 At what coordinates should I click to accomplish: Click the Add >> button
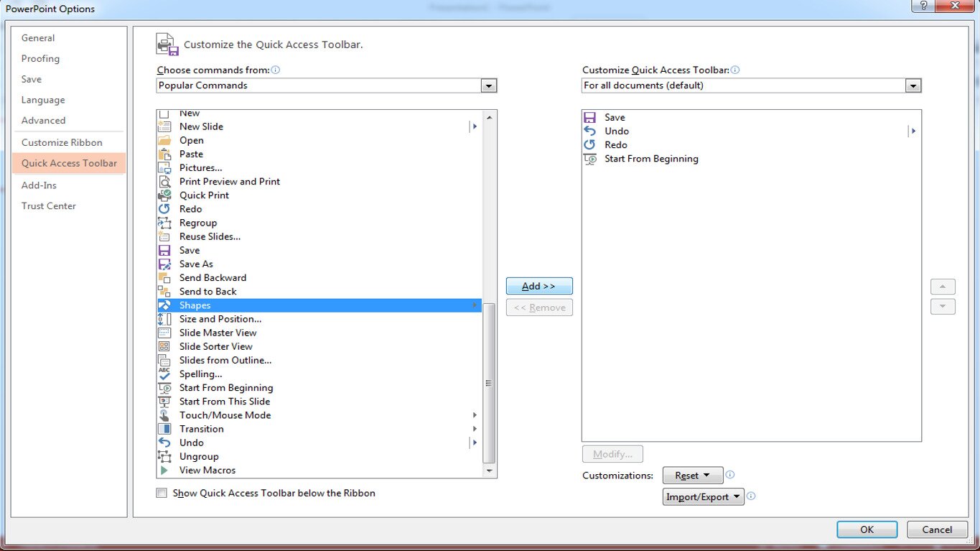[538, 286]
